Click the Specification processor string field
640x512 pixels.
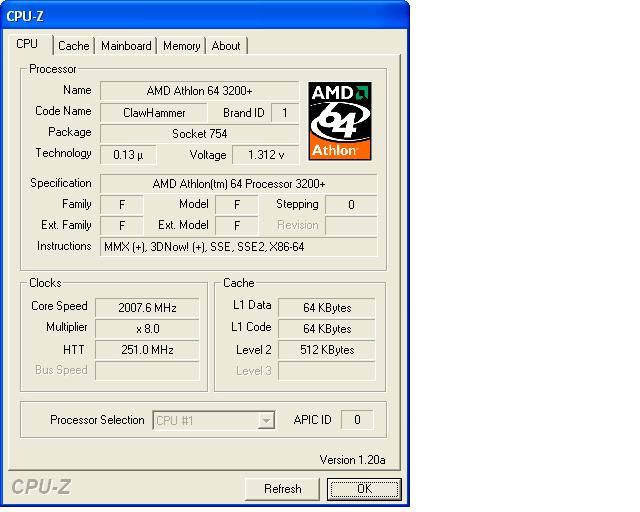[239, 184]
